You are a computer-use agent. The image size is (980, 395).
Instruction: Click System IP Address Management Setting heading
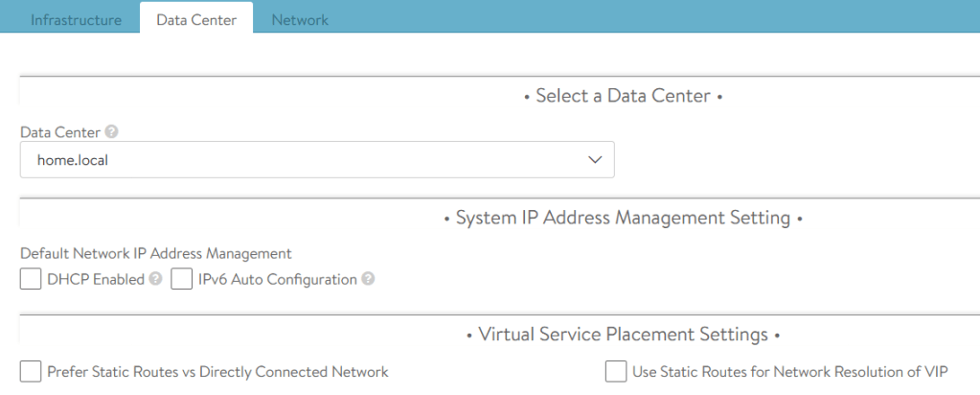(623, 219)
